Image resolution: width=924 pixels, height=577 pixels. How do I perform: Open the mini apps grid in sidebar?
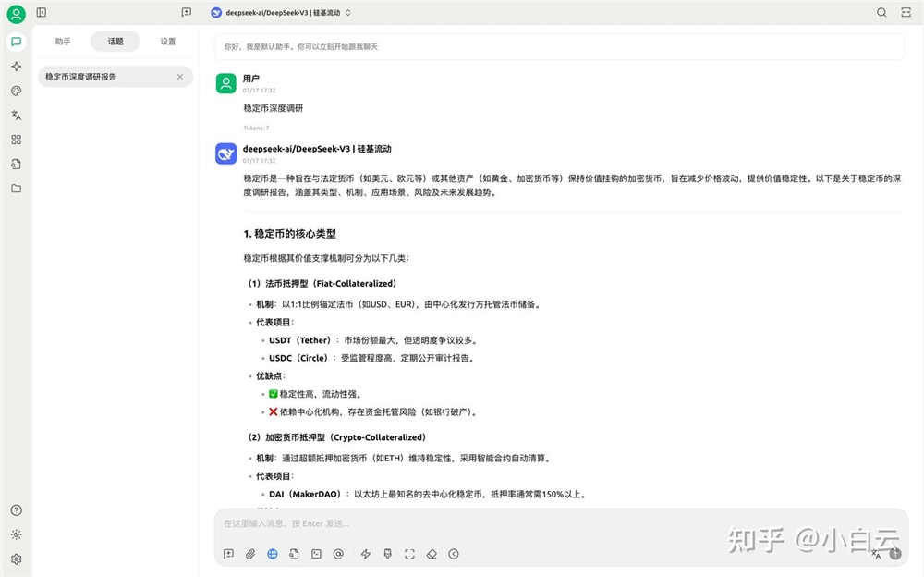pyautogui.click(x=16, y=140)
